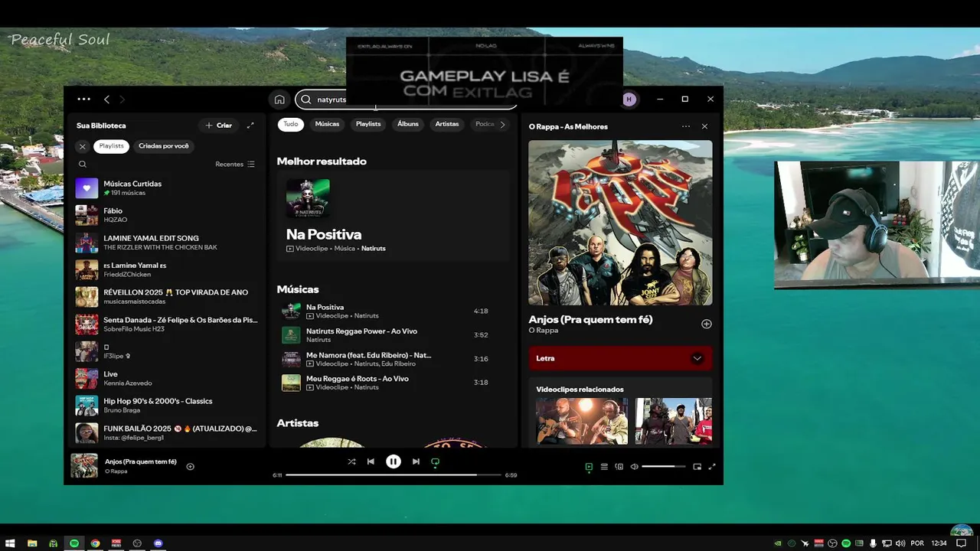Open the Spotify Home page icon
Image resolution: width=980 pixels, height=551 pixels.
[x=279, y=99]
